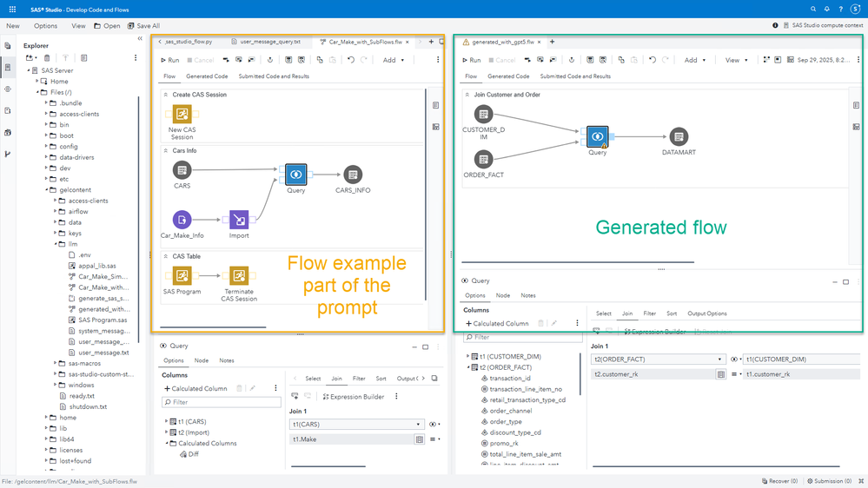Screen dimensions: 868x488
Task: Click the search icon in the top bar
Action: coord(813,10)
